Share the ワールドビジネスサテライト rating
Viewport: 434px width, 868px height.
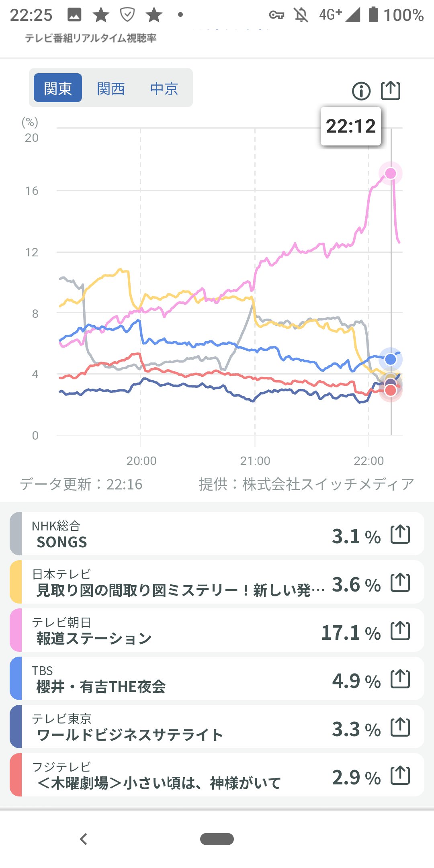click(400, 727)
